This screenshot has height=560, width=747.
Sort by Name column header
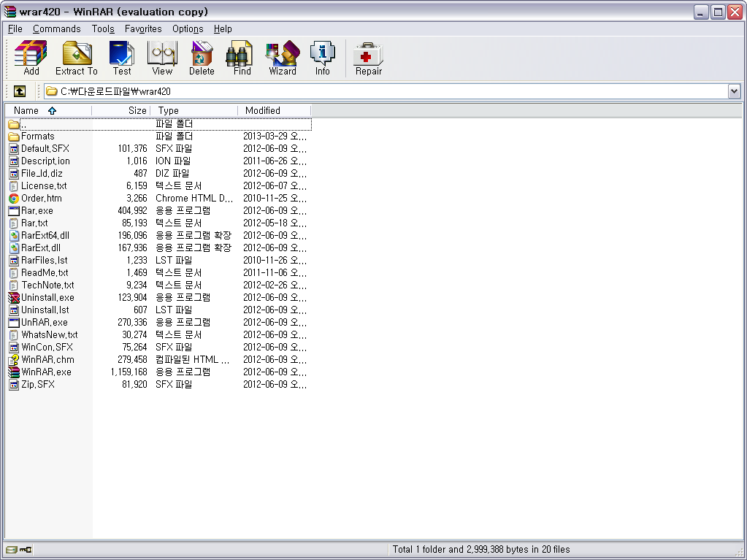(x=48, y=110)
